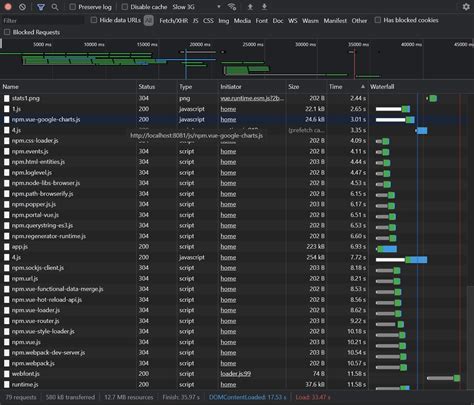Open network settings gear
This screenshot has width=474, height=405.
466,7
